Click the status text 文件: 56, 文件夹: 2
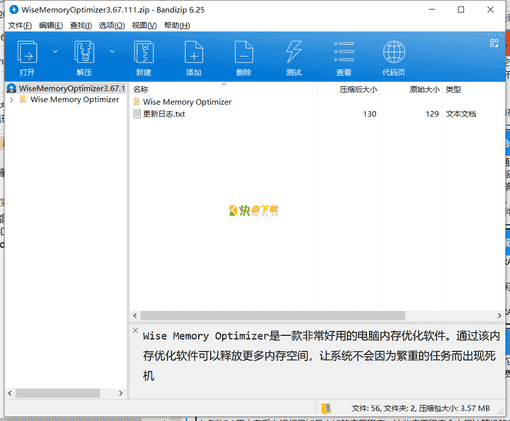The image size is (510, 421). [383, 408]
